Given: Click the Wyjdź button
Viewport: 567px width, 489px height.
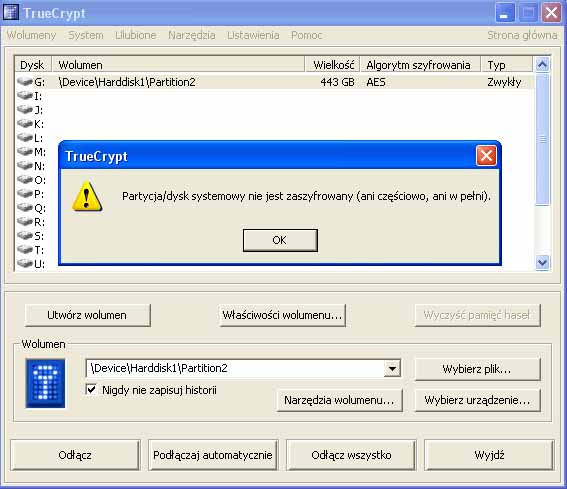Looking at the screenshot, I should click(x=489, y=455).
